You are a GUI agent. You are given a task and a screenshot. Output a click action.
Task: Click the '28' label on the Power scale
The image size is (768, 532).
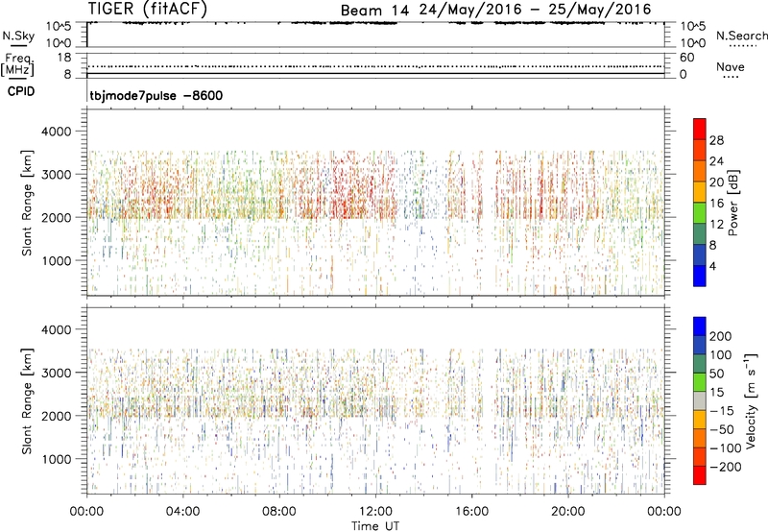pos(716,140)
